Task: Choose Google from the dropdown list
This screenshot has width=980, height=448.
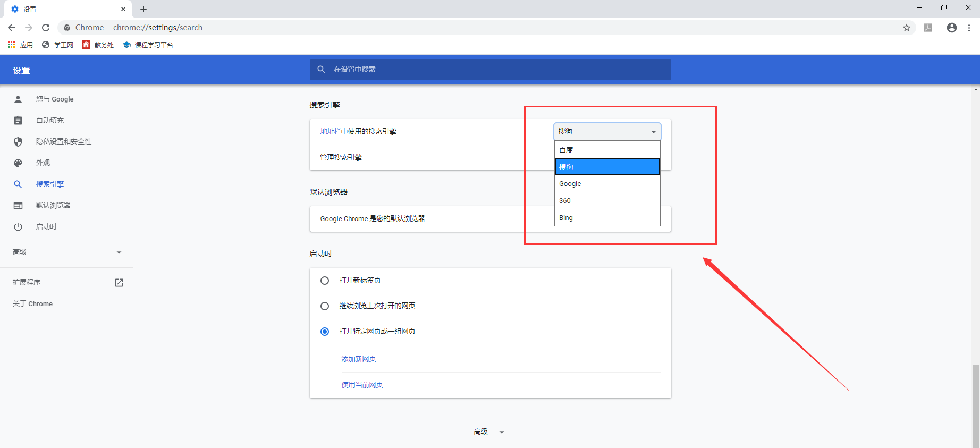Action: 607,184
